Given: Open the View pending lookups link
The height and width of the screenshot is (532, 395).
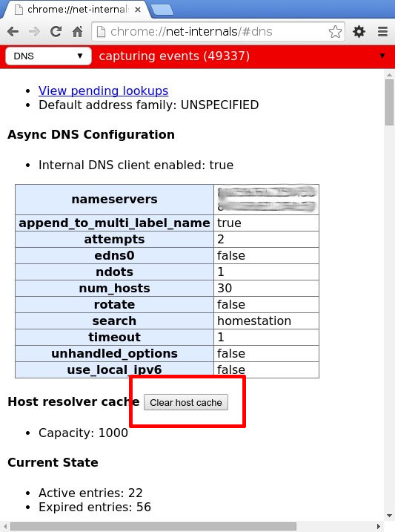Looking at the screenshot, I should click(103, 91).
